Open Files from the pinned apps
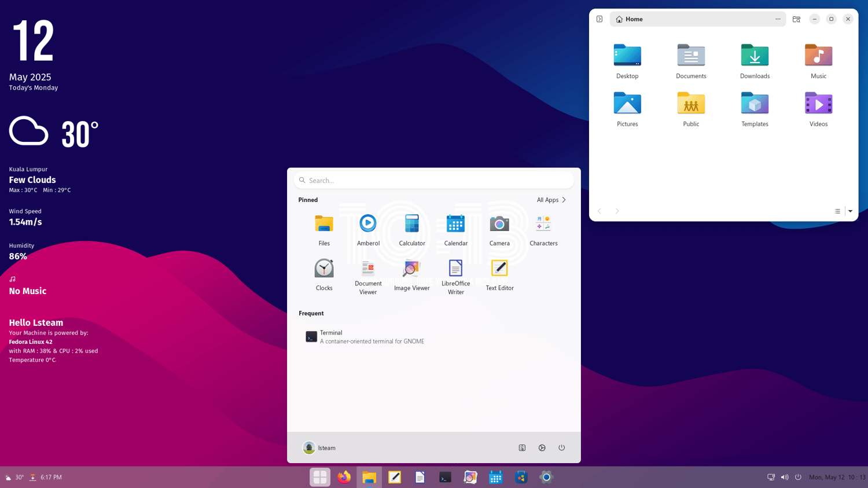 tap(324, 230)
